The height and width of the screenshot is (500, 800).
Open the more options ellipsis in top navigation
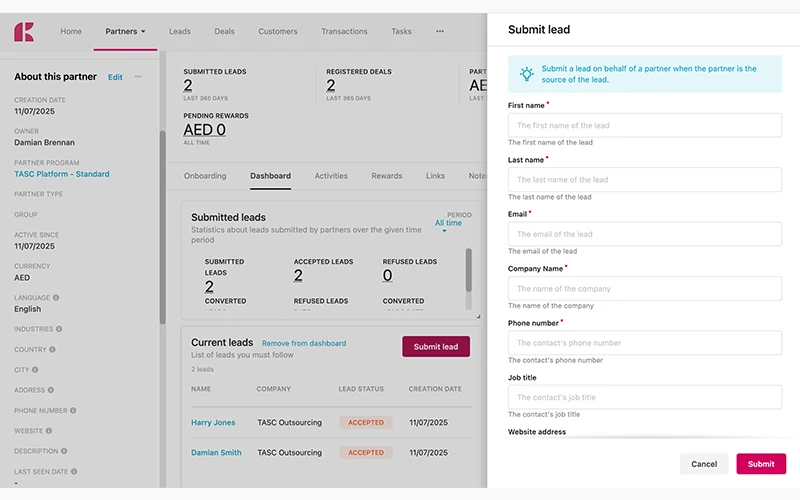click(440, 32)
